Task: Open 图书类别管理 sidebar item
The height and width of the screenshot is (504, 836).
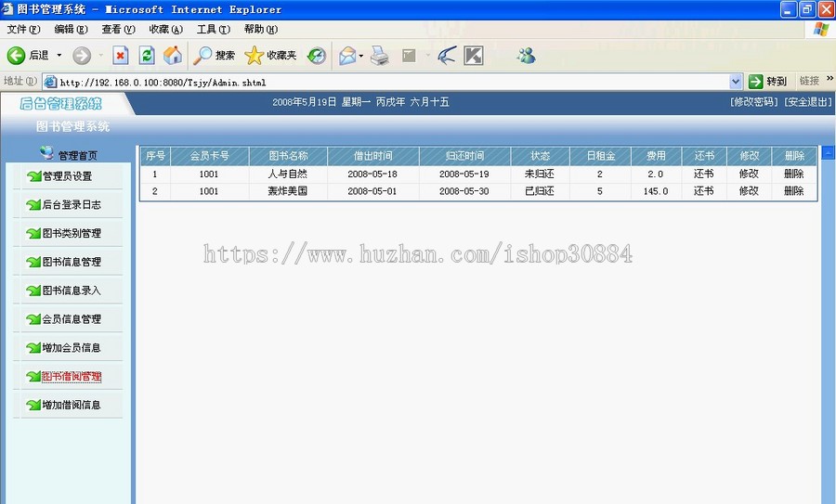Action: [x=72, y=233]
